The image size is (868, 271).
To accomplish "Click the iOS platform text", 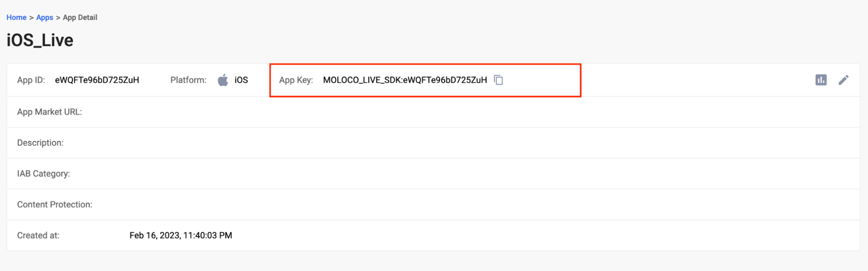I will [241, 80].
